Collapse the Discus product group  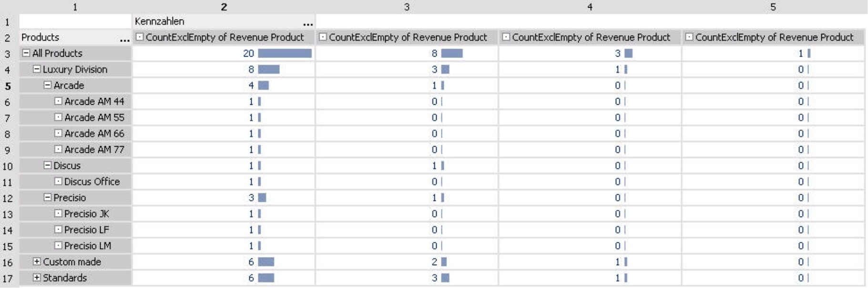point(48,165)
